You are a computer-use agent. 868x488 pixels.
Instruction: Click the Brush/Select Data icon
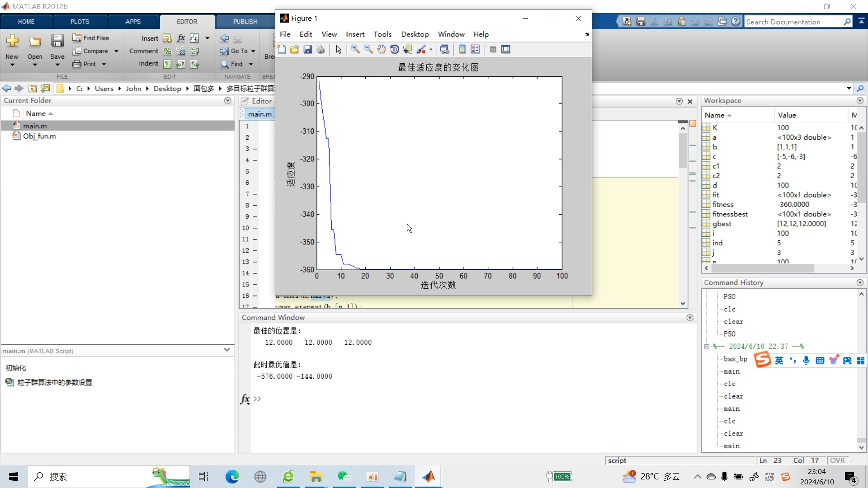pyautogui.click(x=421, y=50)
